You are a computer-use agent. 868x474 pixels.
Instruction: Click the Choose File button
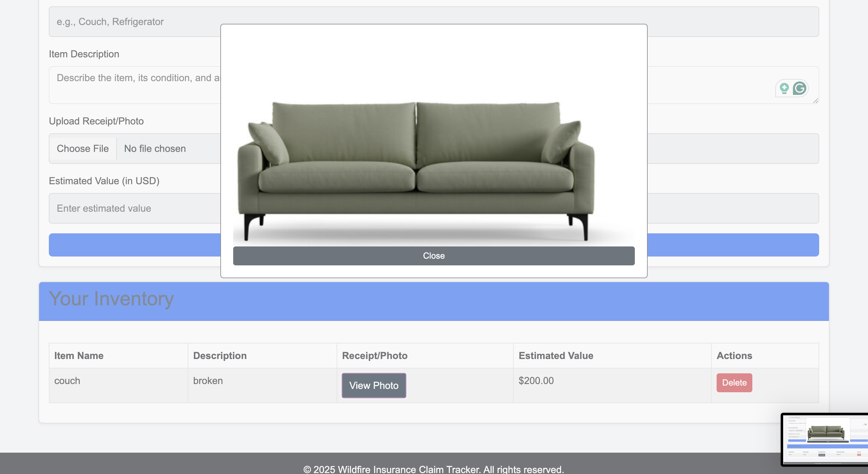pyautogui.click(x=82, y=148)
